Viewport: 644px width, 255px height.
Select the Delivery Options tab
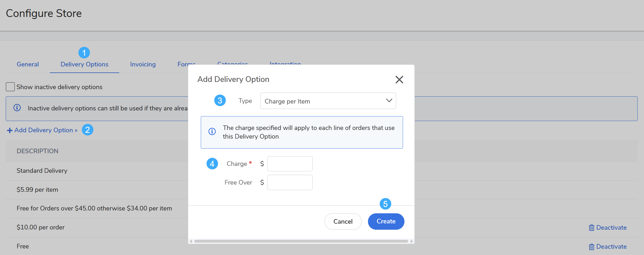coord(84,64)
